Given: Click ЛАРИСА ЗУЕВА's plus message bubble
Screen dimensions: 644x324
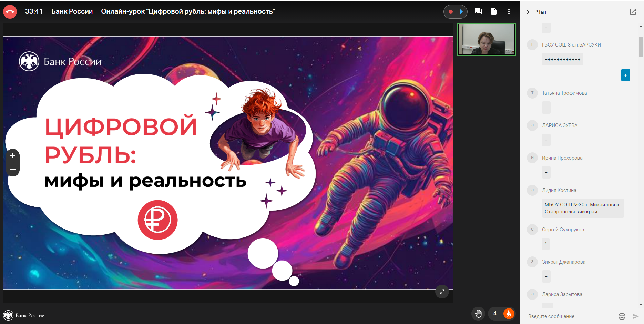Looking at the screenshot, I should [546, 140].
